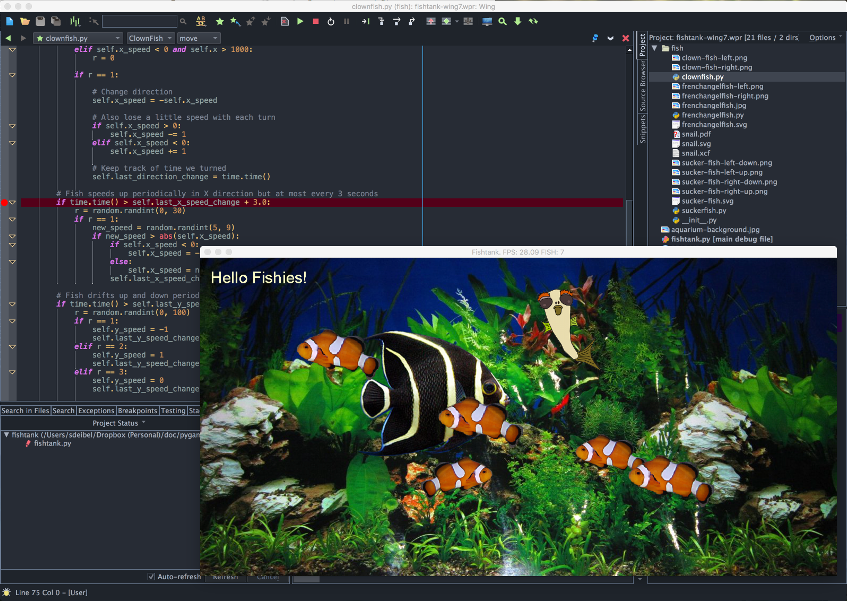Image resolution: width=847 pixels, height=601 pixels.
Task: Collapse the fish folder in project tree
Action: (x=655, y=48)
